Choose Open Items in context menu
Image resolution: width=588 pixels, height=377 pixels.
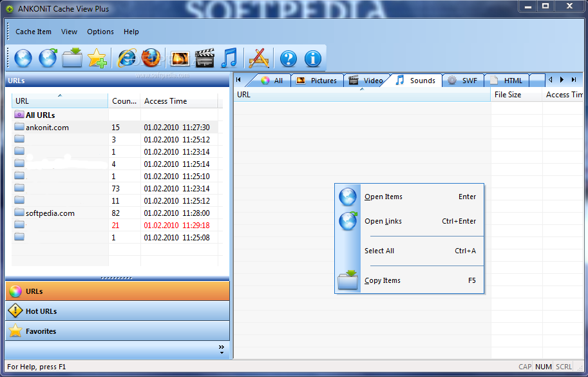(409, 197)
